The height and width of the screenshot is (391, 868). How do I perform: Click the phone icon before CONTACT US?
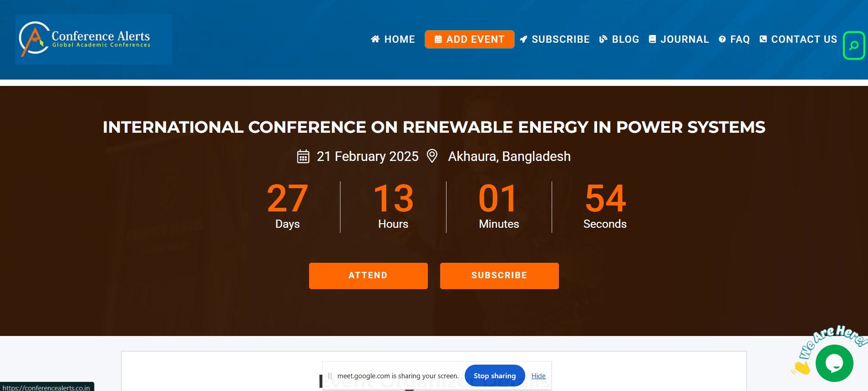763,39
